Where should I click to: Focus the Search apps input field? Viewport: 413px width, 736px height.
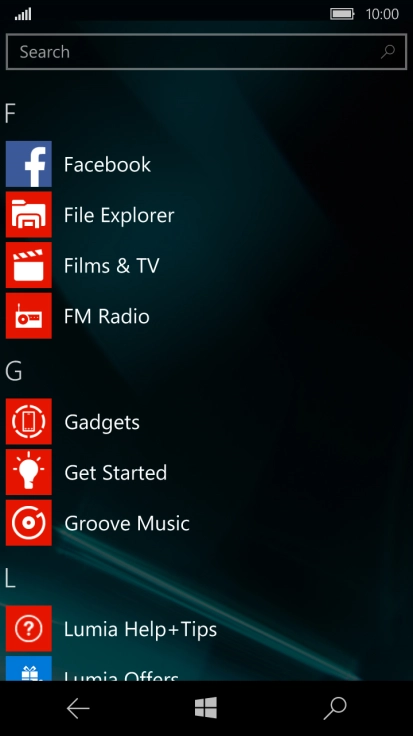coord(206,52)
